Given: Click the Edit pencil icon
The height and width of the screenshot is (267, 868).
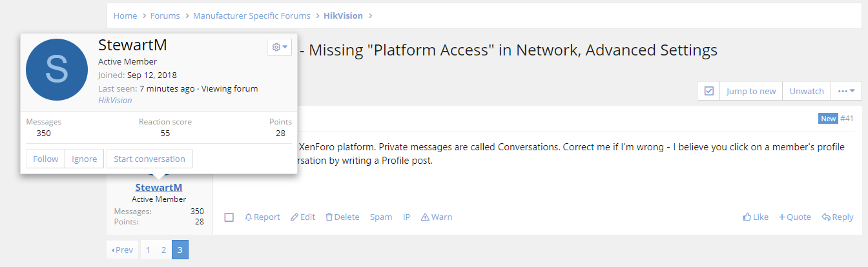Looking at the screenshot, I should 294,217.
